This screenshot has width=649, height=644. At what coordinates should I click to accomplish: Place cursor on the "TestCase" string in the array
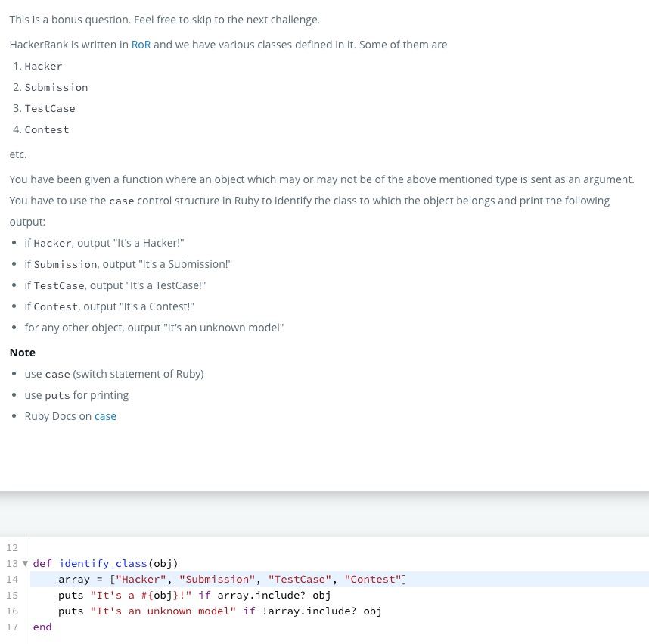coord(300,580)
